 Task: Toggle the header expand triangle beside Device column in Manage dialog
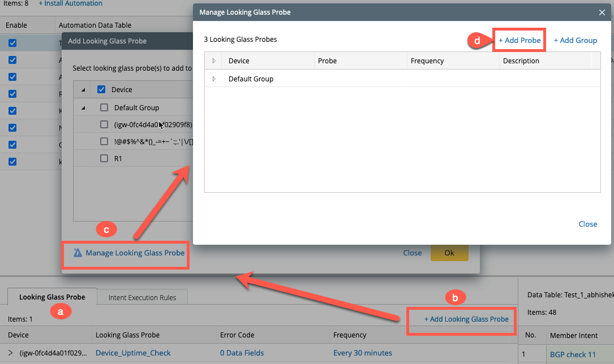pyautogui.click(x=214, y=60)
